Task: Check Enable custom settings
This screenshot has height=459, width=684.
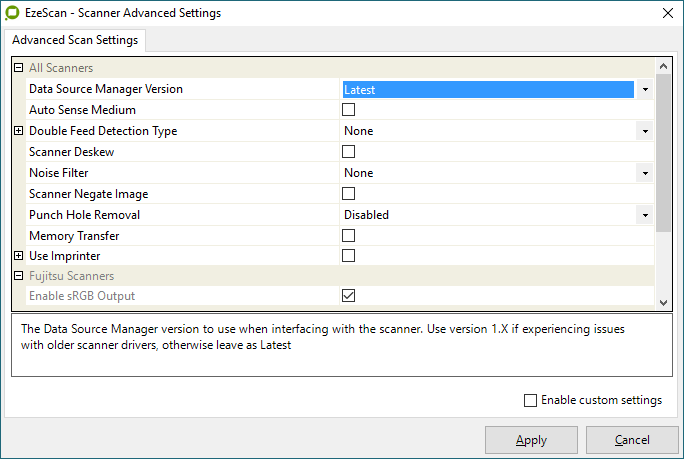Action: [x=530, y=400]
